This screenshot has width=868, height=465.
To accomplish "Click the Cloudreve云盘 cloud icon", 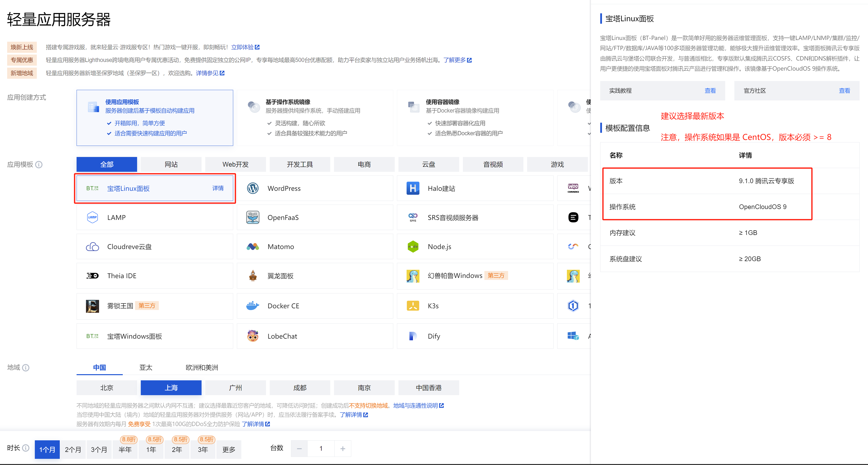I will pos(92,247).
